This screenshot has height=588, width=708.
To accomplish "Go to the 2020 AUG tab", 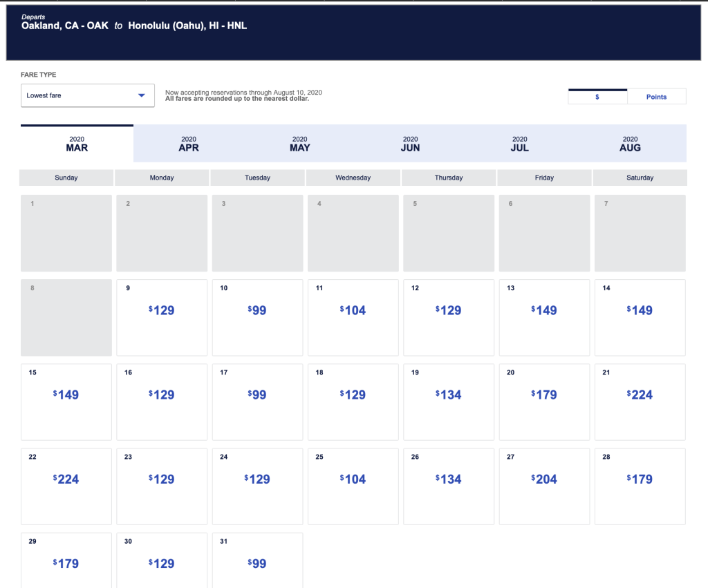I will (630, 144).
